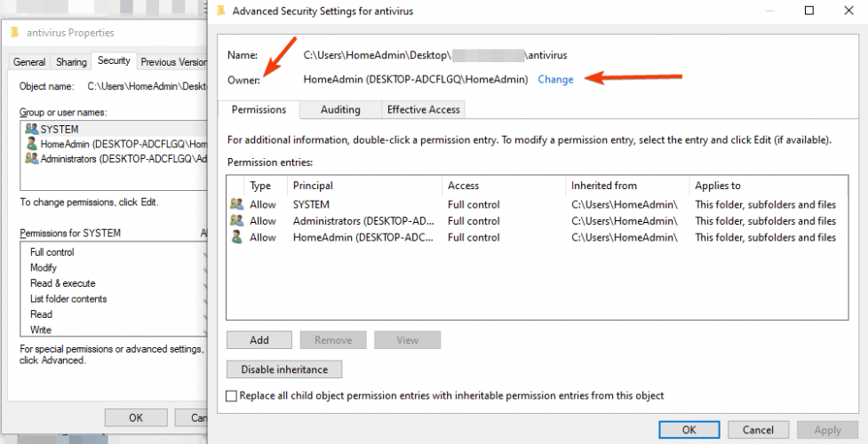Click the HomeAdmin user icon in permission entries
Screen dimensions: 868x444
pos(236,237)
